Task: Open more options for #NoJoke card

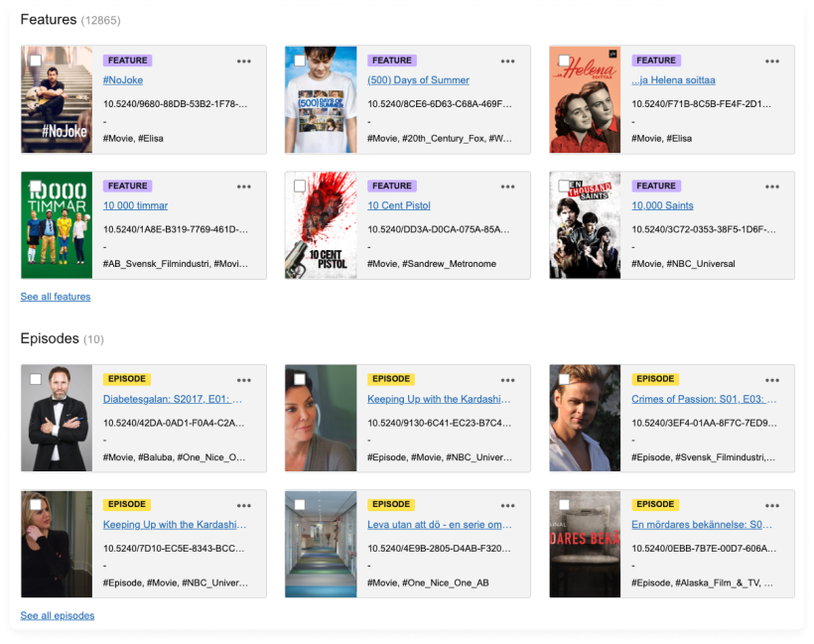Action: click(x=244, y=62)
